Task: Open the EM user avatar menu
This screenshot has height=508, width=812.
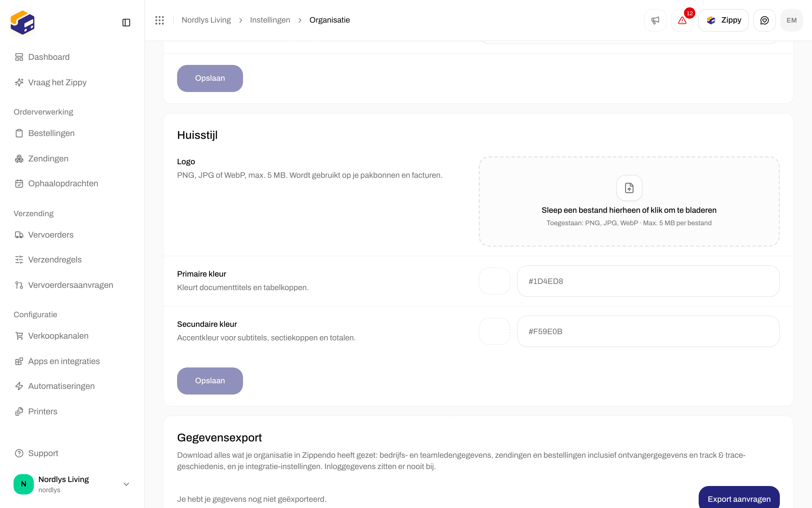Action: click(791, 20)
